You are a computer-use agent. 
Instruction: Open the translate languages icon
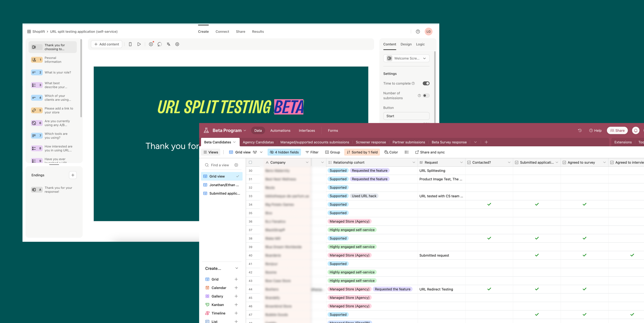tap(169, 44)
